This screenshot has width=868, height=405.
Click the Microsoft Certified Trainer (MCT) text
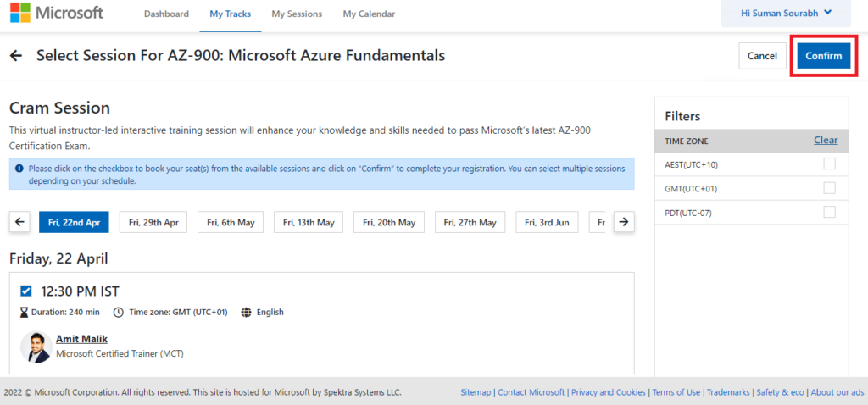120,353
